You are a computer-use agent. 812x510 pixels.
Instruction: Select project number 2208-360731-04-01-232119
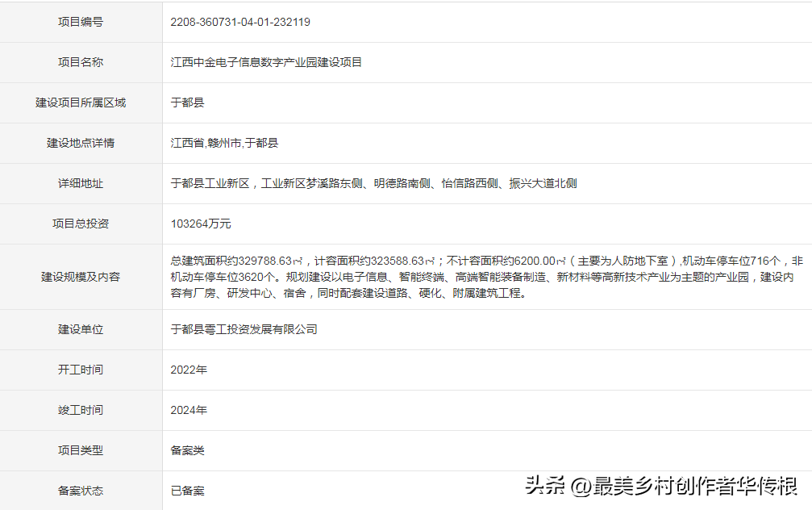pos(240,22)
